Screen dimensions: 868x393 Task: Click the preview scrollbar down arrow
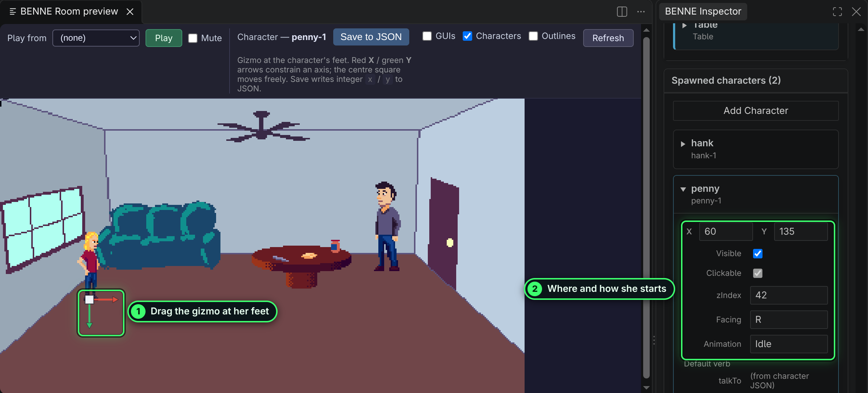[646, 388]
